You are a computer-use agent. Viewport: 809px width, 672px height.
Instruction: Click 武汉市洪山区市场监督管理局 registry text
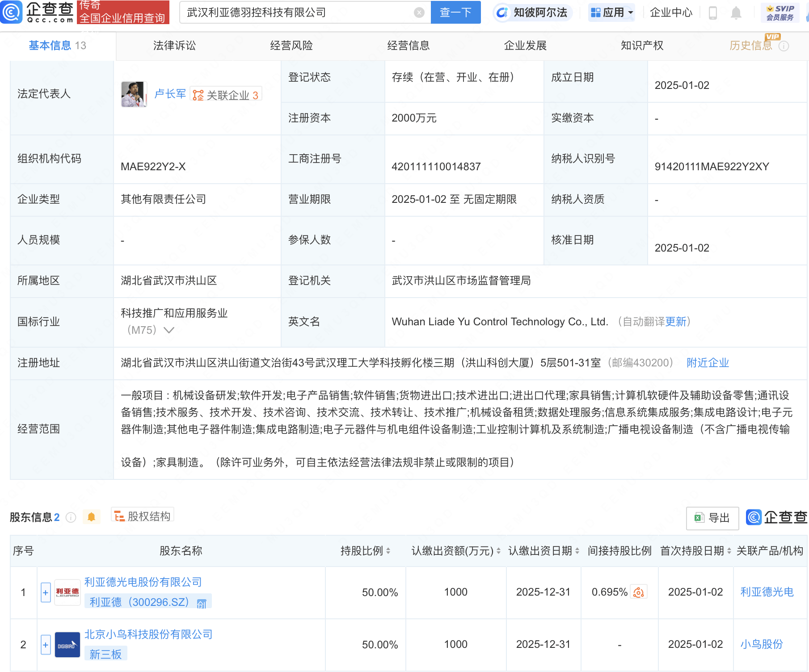pos(461,281)
